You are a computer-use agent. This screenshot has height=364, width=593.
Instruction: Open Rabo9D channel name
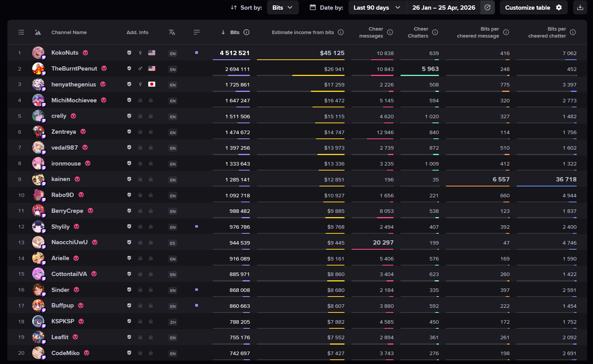[x=62, y=195]
